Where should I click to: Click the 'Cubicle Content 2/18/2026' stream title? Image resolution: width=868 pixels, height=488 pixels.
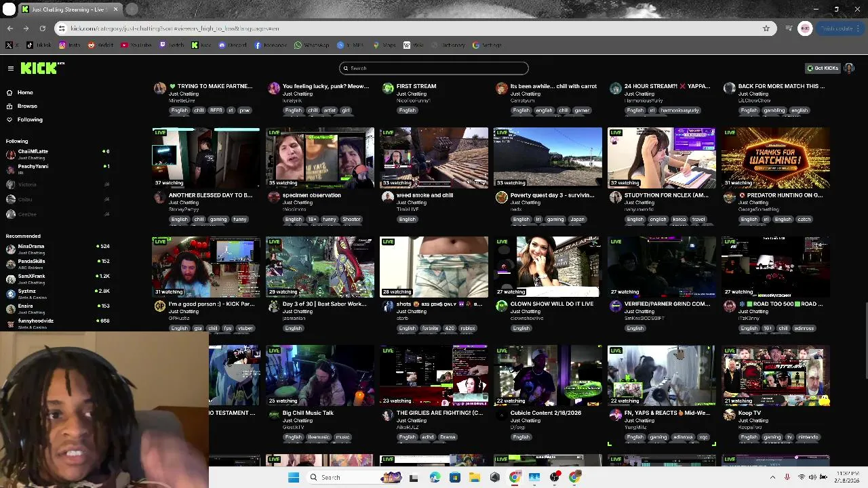pyautogui.click(x=545, y=413)
